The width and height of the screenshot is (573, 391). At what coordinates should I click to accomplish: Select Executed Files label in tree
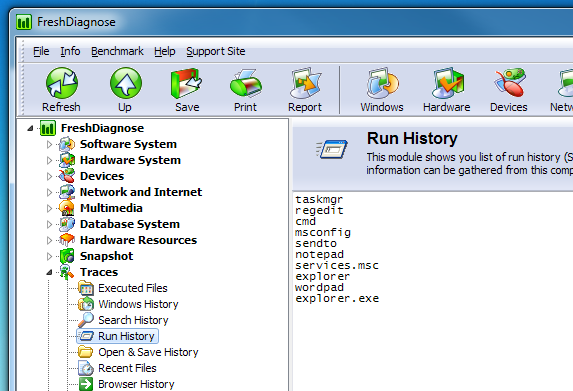tap(133, 288)
